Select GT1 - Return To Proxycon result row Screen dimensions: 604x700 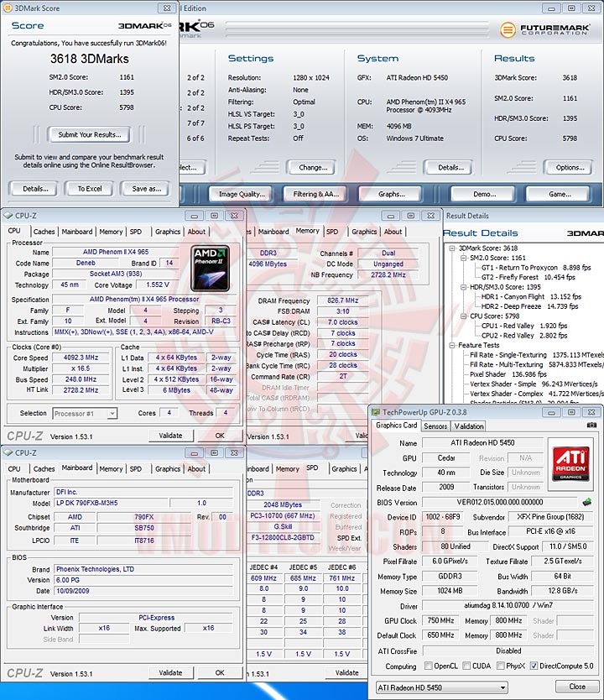[x=536, y=268]
